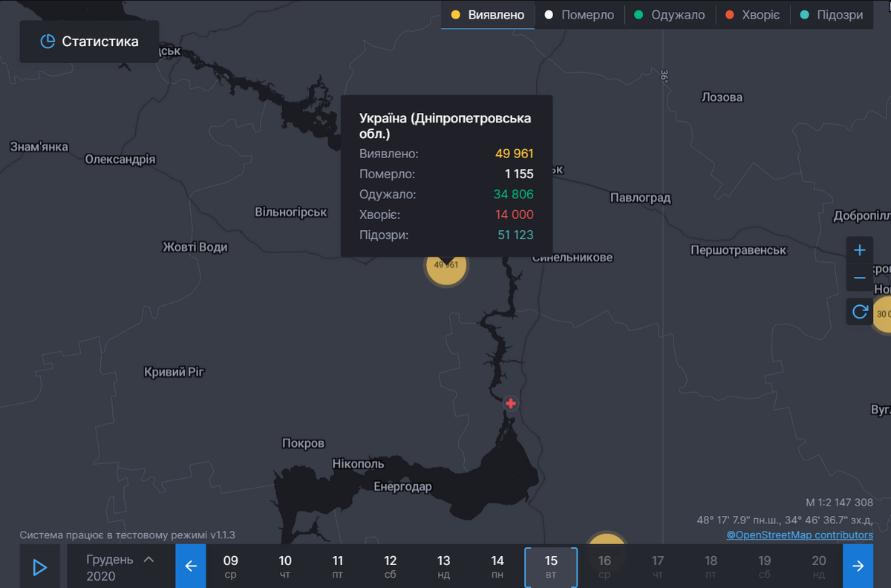Click the Одужало value 34 806
Image resolution: width=891 pixels, height=588 pixels.
pos(514,195)
